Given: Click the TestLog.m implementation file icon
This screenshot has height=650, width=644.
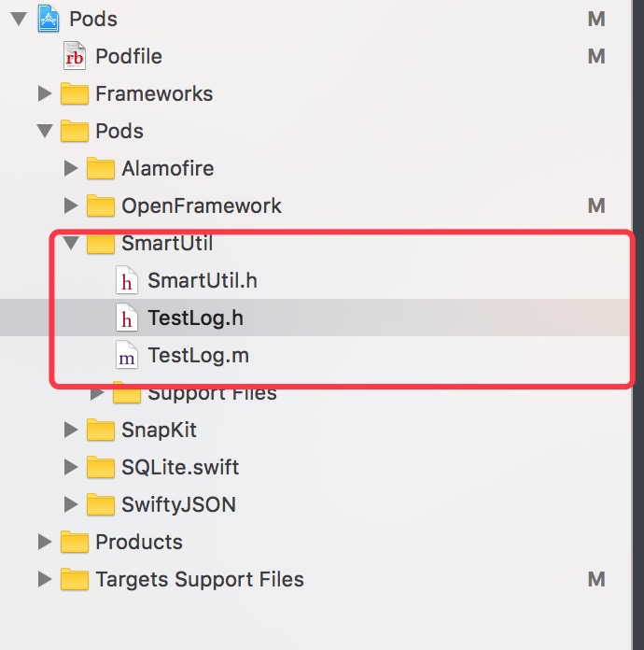Looking at the screenshot, I should [x=126, y=355].
